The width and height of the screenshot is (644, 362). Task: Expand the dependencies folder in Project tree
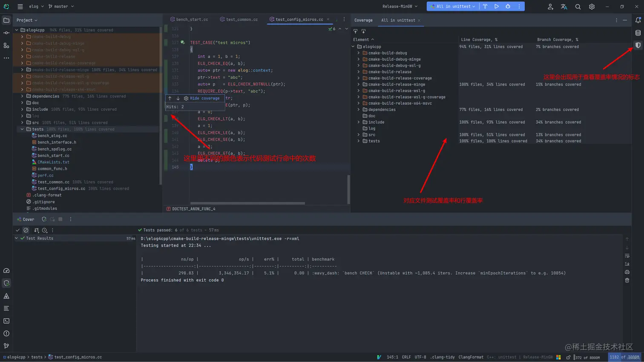22,96
